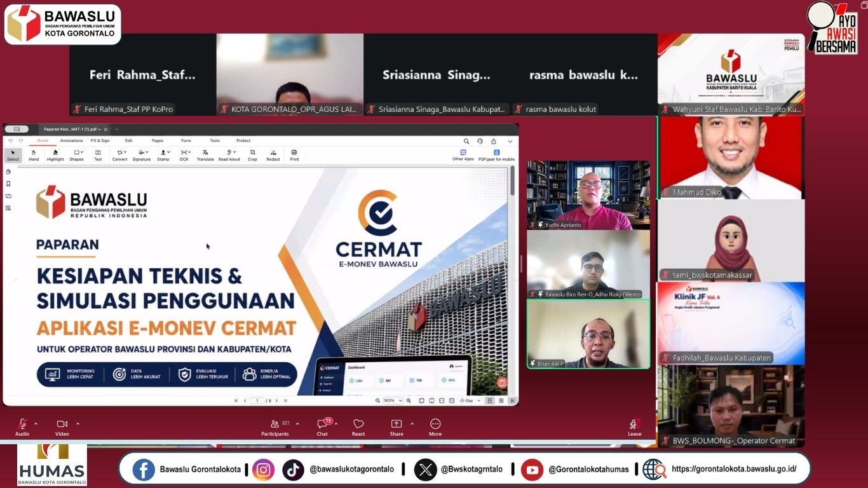Viewport: 868px width, 488px height.
Task: Open the Zoom Participants panel
Action: coord(275,428)
